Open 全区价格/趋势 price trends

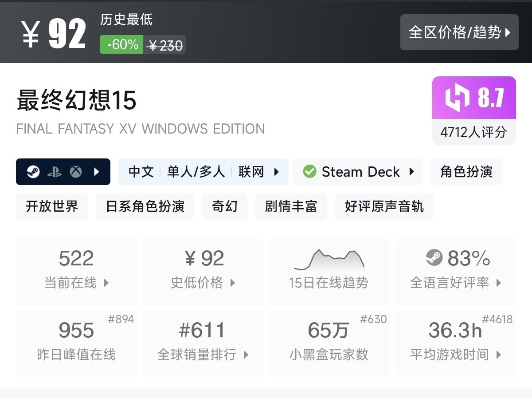pyautogui.click(x=459, y=32)
